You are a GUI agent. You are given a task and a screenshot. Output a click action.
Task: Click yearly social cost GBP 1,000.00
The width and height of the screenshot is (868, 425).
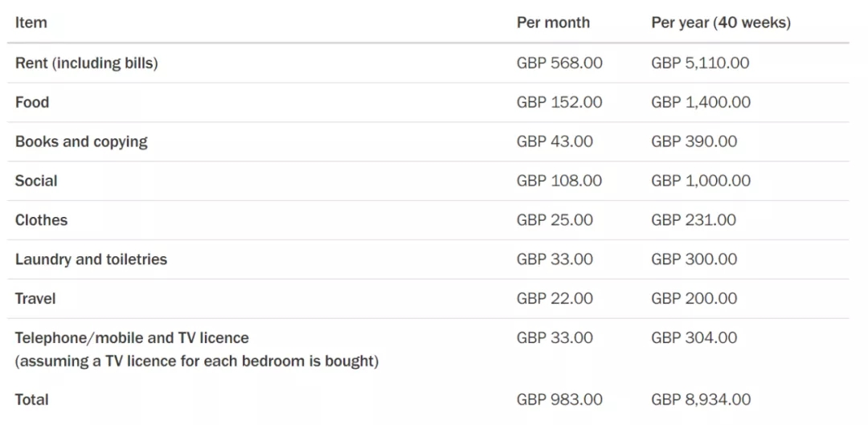tap(701, 181)
